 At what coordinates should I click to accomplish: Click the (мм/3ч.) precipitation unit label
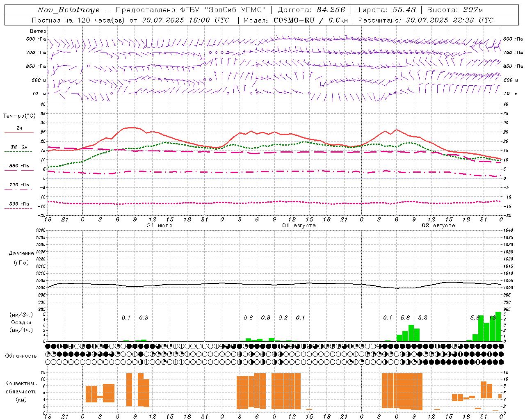tap(21, 315)
